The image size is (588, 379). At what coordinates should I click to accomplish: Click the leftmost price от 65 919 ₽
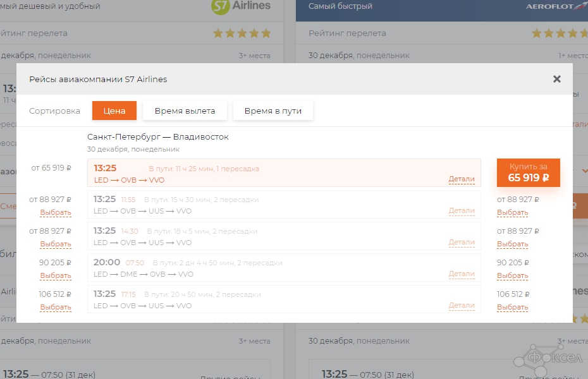click(51, 168)
